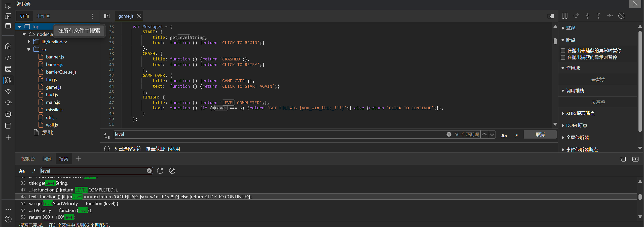Click the 取消 button in find bar
The image size is (644, 227).
540,135
